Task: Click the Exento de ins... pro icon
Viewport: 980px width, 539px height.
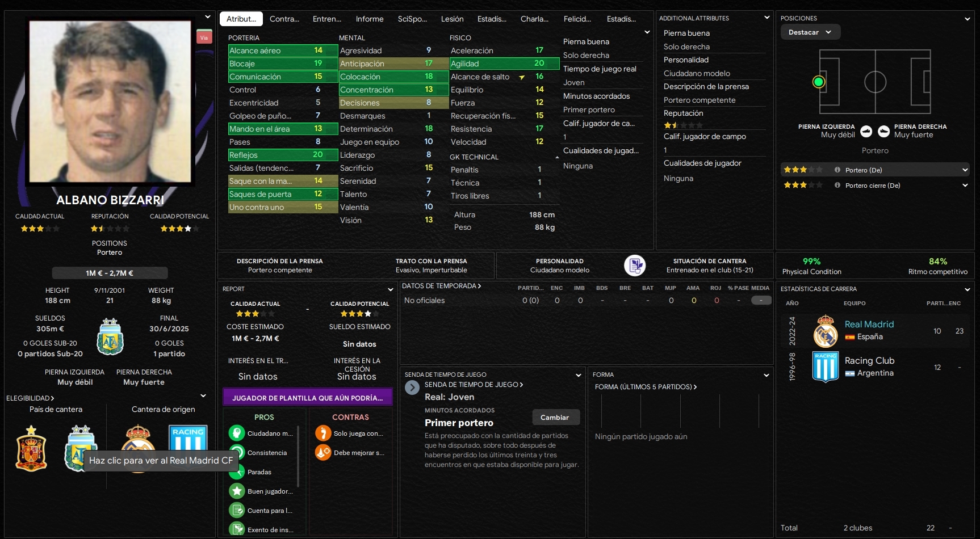Action: click(x=237, y=529)
